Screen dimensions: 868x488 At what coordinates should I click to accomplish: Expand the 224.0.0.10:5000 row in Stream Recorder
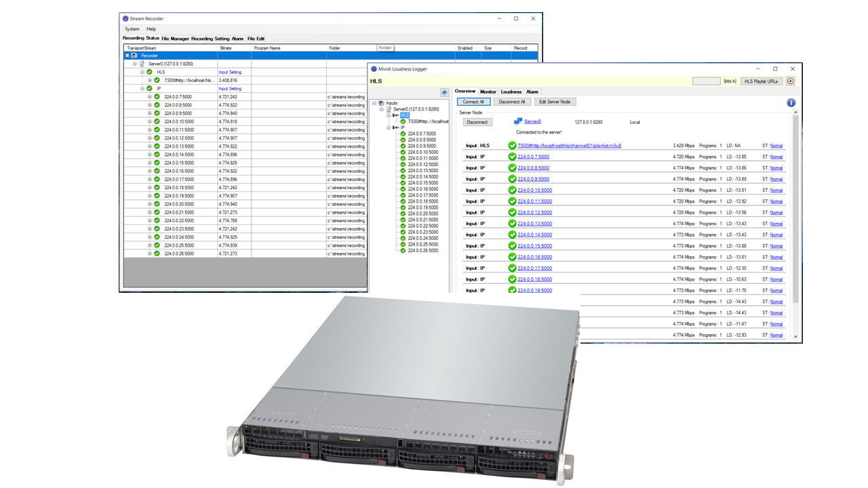150,121
